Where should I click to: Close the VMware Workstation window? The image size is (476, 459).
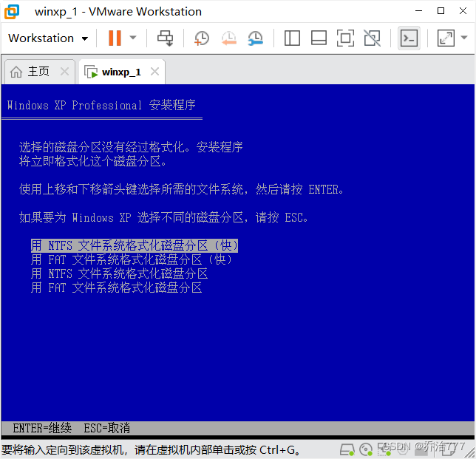tap(463, 11)
